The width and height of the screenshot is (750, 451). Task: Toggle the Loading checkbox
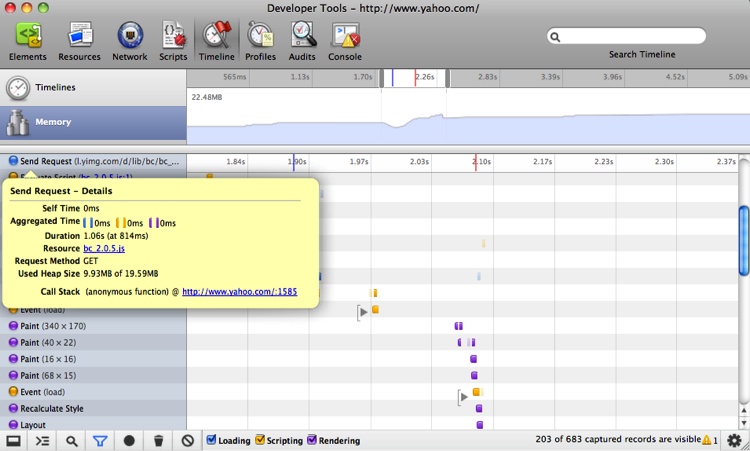coord(211,440)
